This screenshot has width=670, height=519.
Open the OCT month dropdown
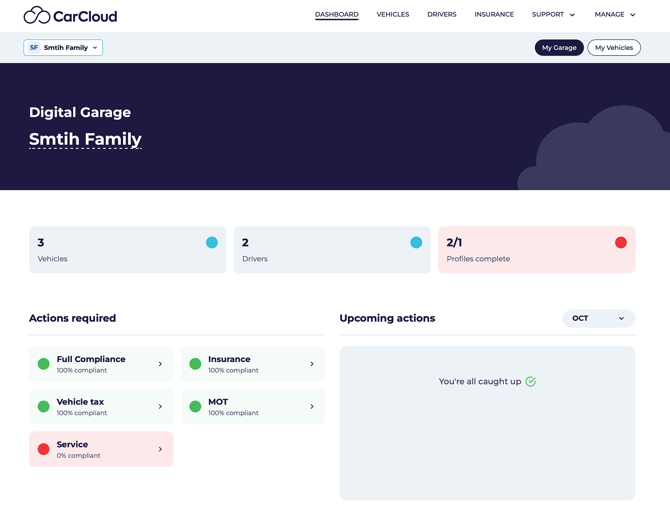599,318
